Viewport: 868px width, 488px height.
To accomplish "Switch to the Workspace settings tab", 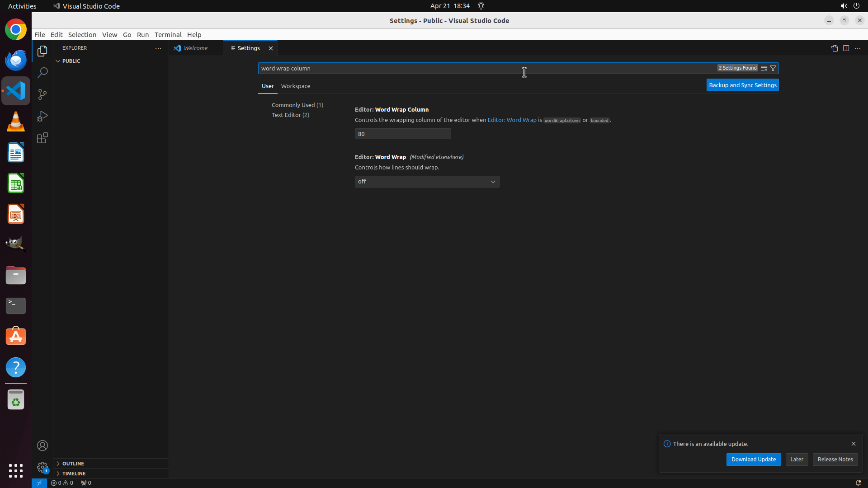I will click(x=296, y=86).
